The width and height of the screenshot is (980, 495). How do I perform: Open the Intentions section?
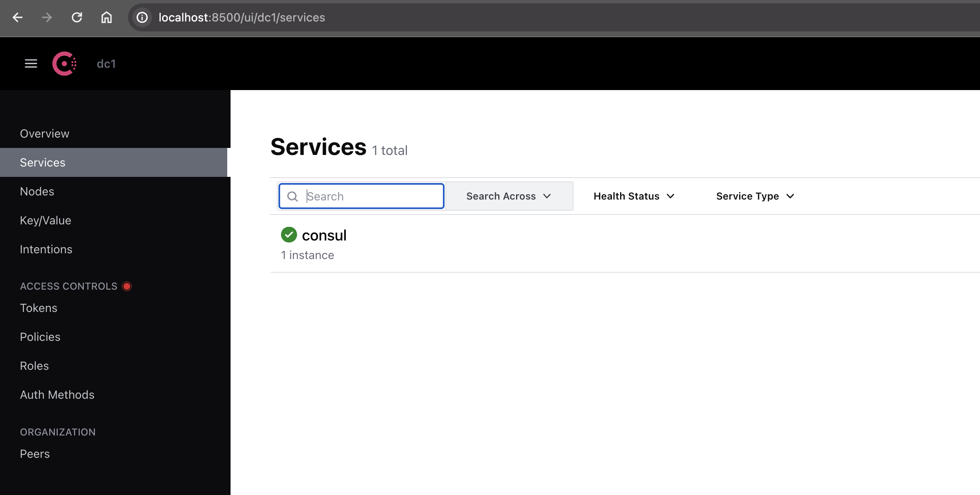tap(46, 249)
